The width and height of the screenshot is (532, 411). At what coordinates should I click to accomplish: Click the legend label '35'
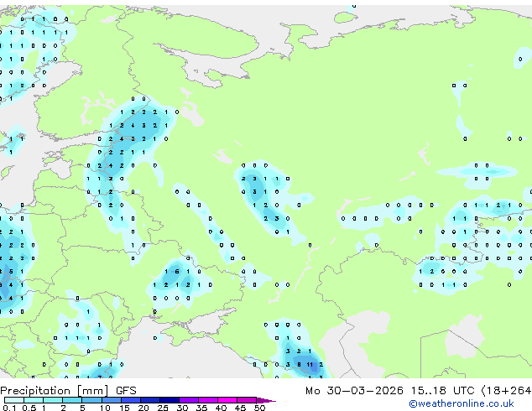pyautogui.click(x=201, y=408)
